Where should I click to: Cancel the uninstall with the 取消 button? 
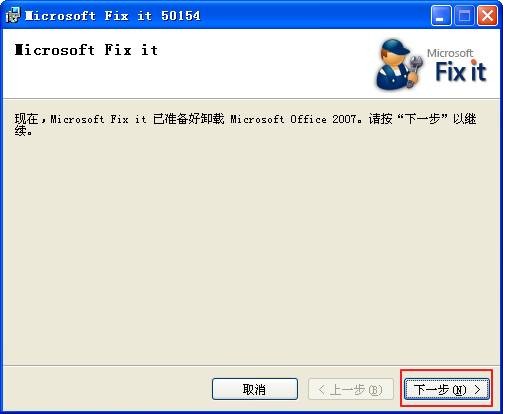click(x=255, y=389)
